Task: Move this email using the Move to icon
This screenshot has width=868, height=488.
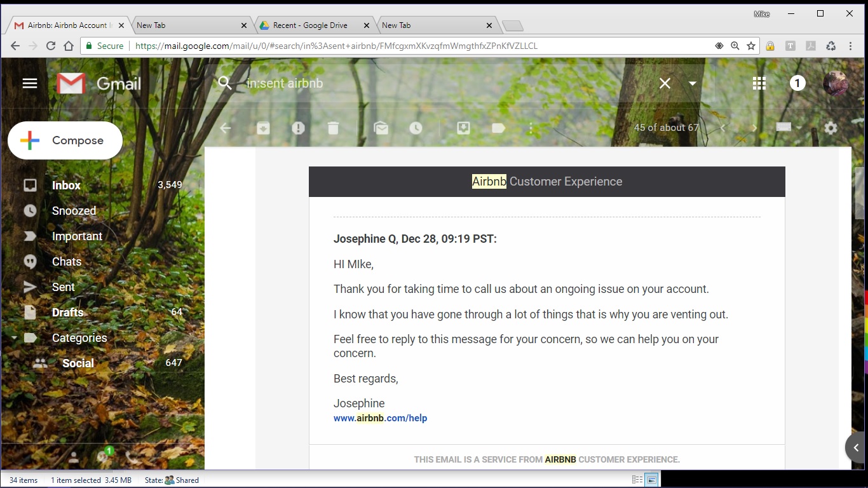Action: point(464,128)
